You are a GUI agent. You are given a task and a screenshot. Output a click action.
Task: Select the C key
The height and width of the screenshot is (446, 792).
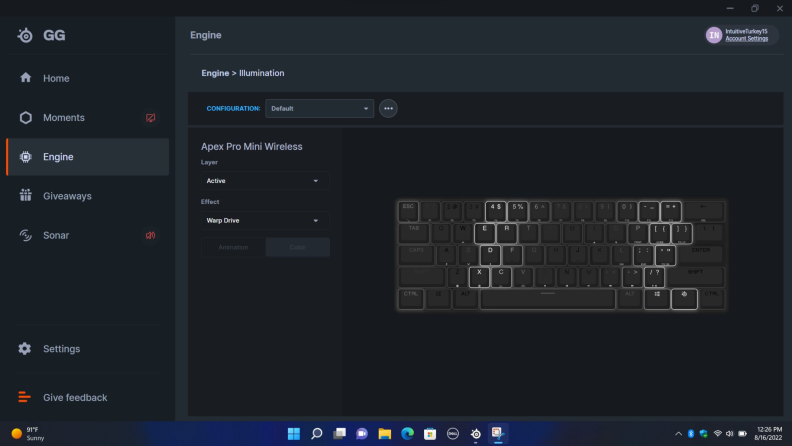(501, 277)
